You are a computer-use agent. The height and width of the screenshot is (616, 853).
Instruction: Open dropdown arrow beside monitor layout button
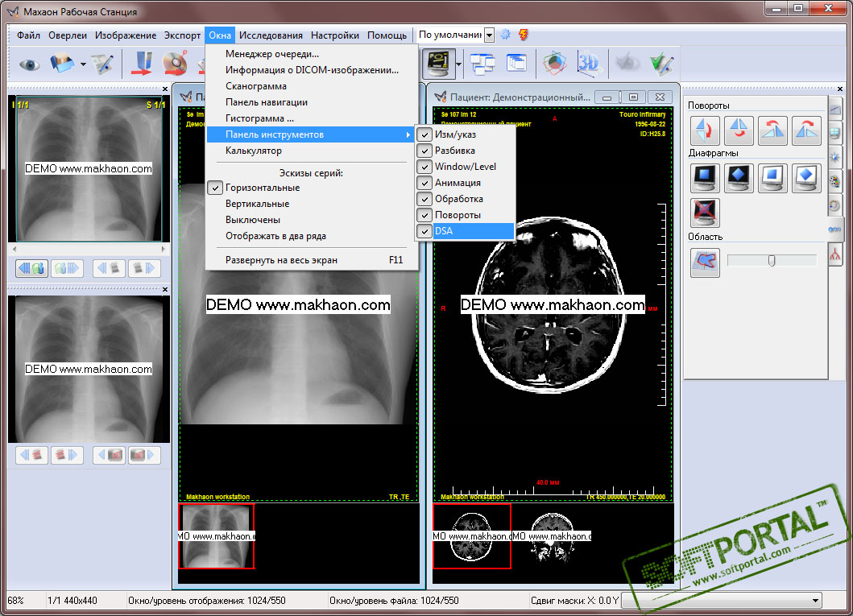point(458,64)
